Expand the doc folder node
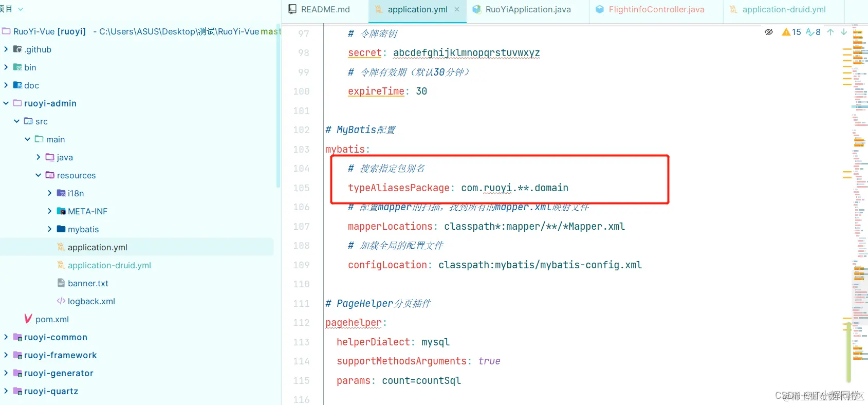The height and width of the screenshot is (405, 868). (6, 85)
